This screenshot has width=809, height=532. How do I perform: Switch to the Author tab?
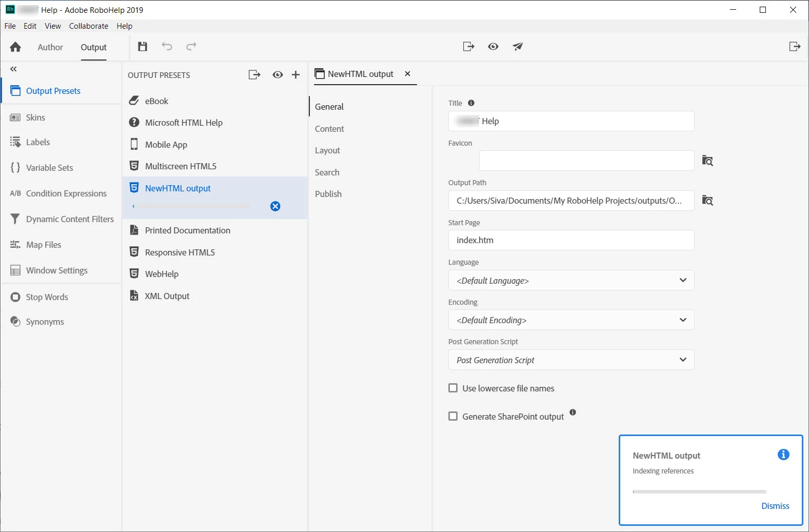[x=50, y=47]
